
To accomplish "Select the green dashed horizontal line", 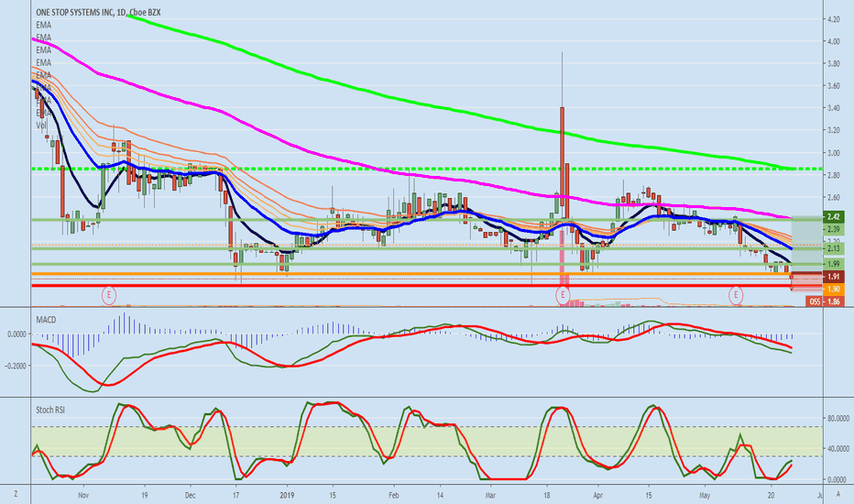I will pyautogui.click(x=426, y=169).
